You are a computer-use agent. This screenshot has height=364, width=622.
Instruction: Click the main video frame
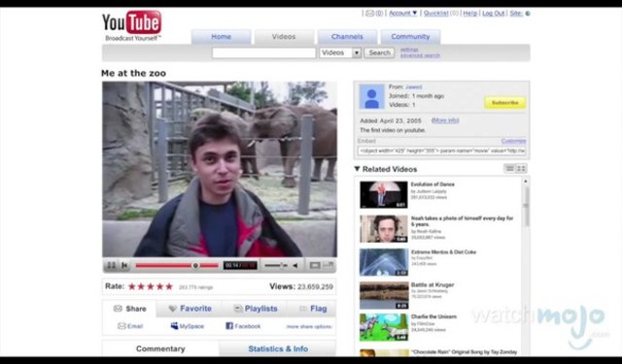point(220,169)
